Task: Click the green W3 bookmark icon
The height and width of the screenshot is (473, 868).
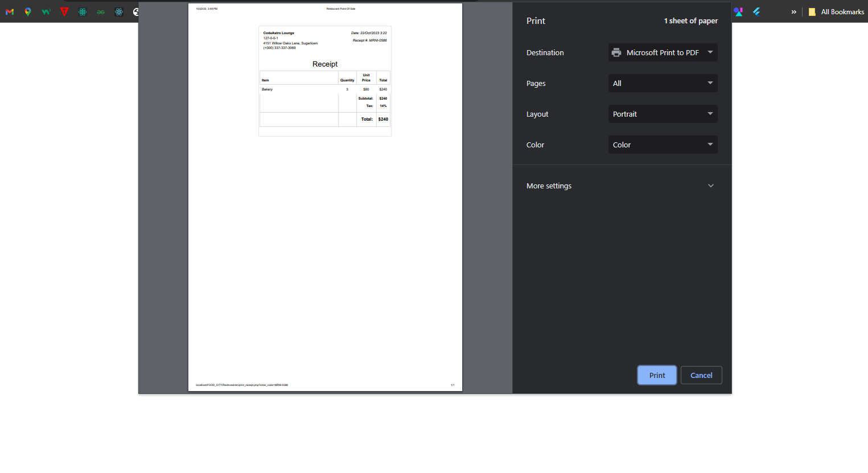Action: [46, 11]
